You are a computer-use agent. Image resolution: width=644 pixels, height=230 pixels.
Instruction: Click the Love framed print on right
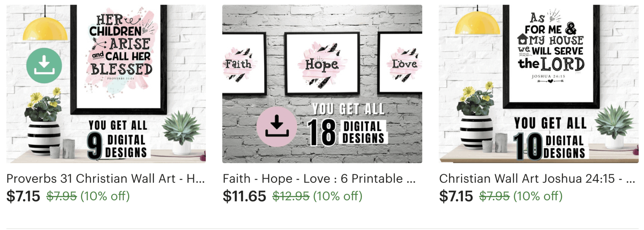[x=400, y=64]
